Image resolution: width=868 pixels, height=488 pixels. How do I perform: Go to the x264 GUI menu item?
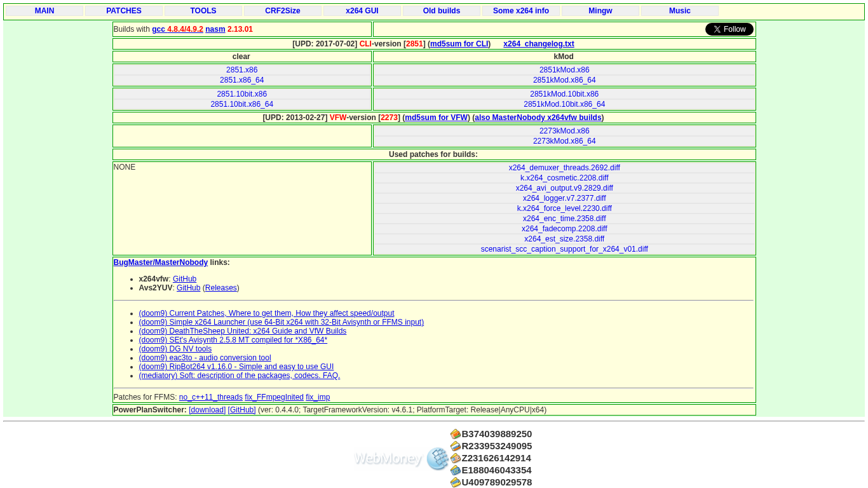[362, 11]
